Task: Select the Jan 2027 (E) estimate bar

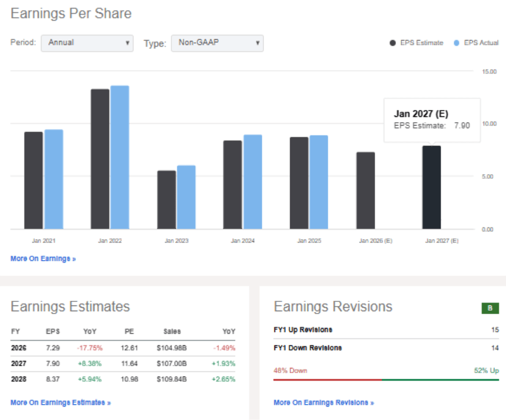Action: point(431,188)
